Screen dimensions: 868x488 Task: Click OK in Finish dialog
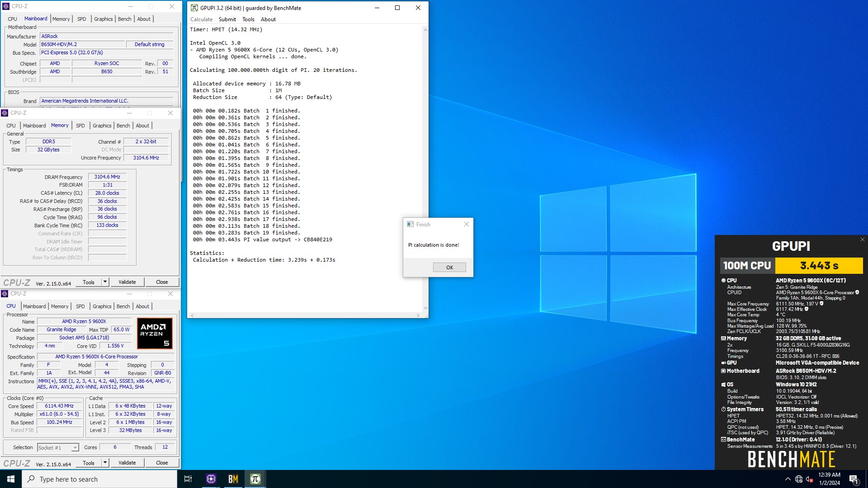(449, 267)
